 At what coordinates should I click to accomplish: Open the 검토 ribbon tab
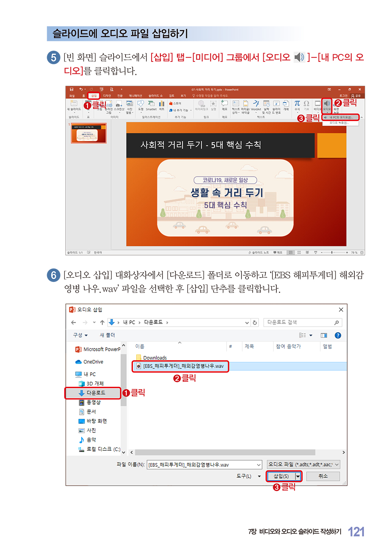pyautogui.click(x=172, y=96)
